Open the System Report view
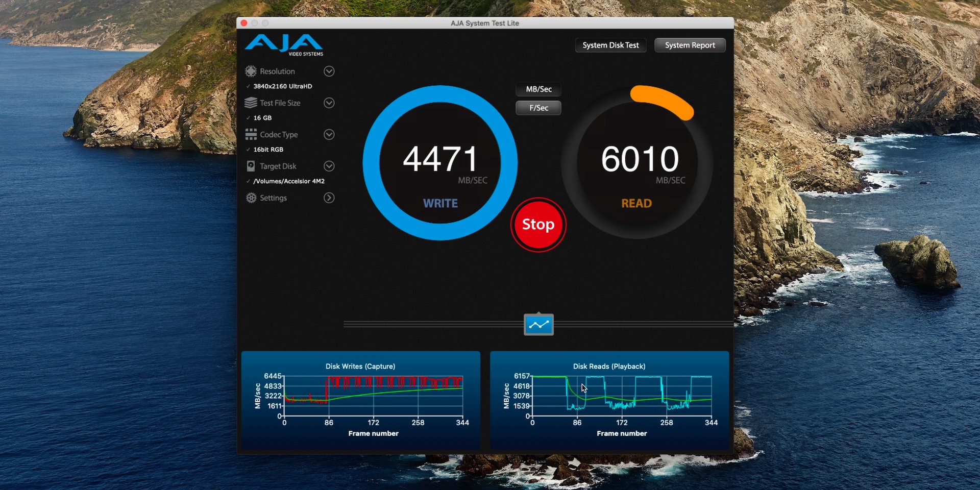This screenshot has width=980, height=490. [x=690, y=45]
